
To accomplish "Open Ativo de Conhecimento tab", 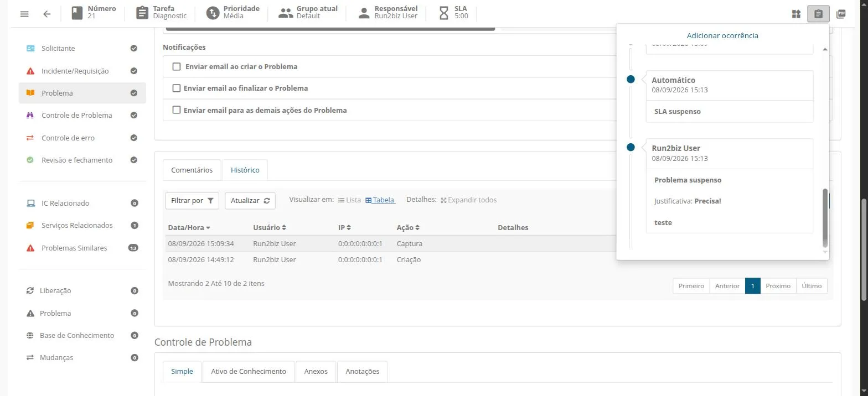I will (249, 371).
